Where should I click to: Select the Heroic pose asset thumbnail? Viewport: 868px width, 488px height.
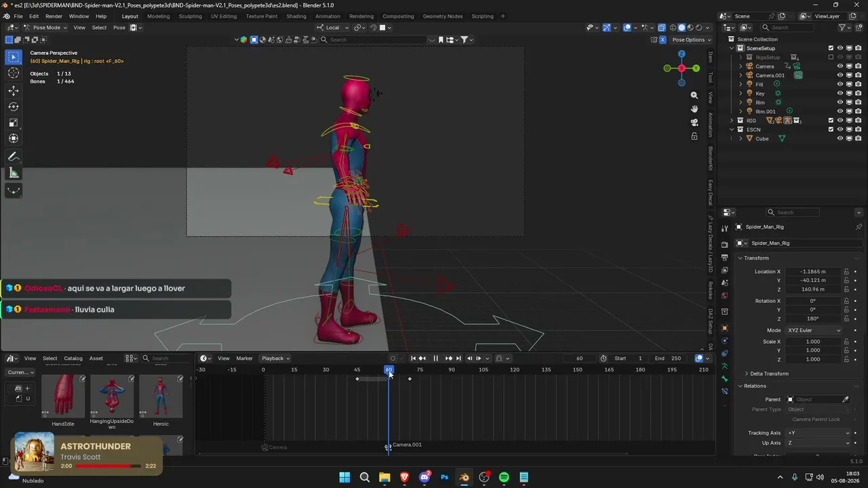161,396
